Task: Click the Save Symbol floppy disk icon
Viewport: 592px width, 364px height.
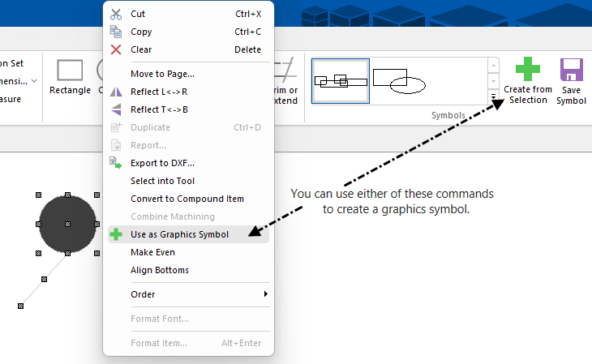Action: (571, 70)
